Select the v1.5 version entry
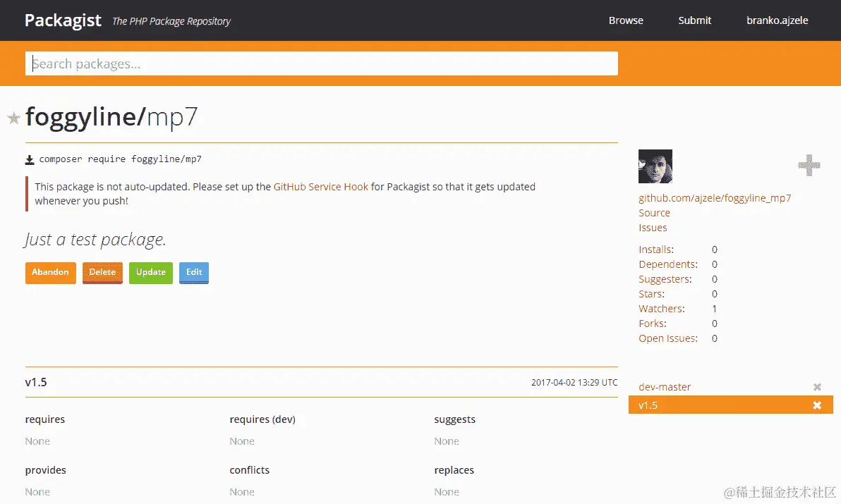 [730, 405]
